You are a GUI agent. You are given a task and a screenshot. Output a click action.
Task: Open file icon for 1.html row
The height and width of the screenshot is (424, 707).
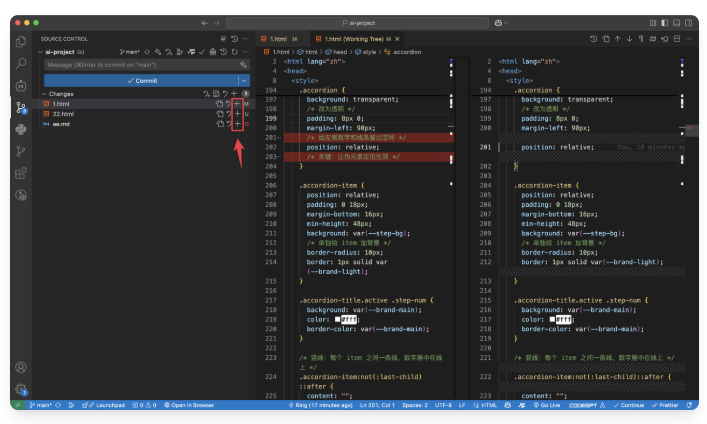pyautogui.click(x=220, y=104)
